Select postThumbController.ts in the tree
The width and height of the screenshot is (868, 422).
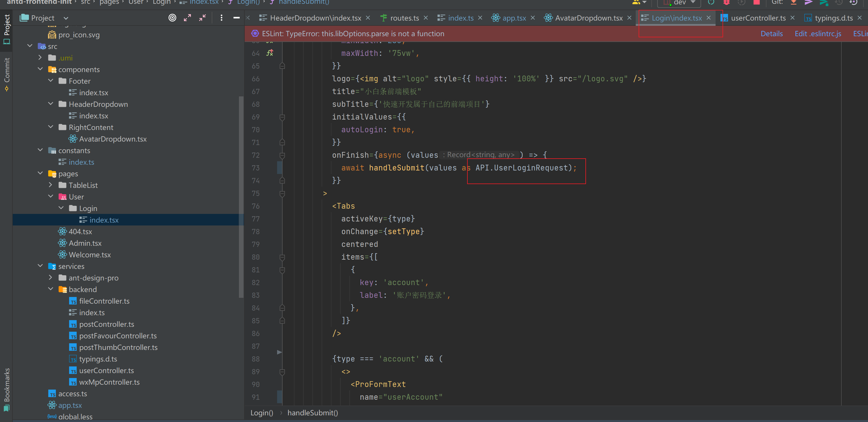point(118,347)
